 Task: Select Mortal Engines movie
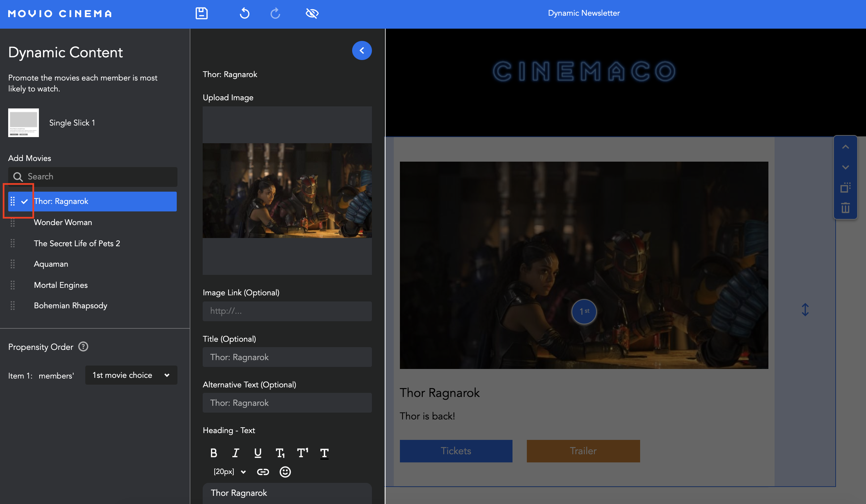pyautogui.click(x=61, y=285)
